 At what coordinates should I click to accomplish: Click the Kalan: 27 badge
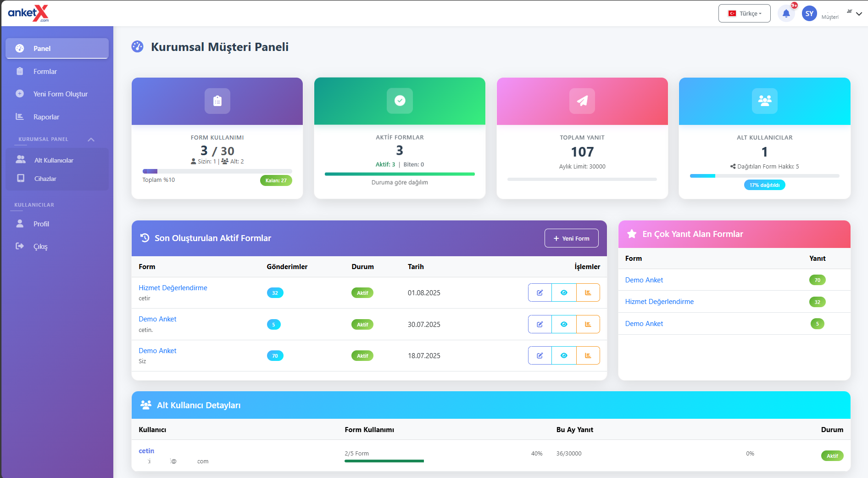coord(276,180)
